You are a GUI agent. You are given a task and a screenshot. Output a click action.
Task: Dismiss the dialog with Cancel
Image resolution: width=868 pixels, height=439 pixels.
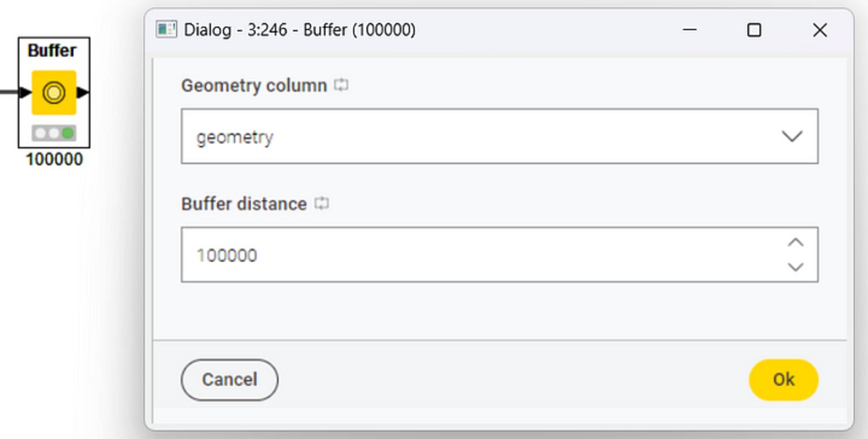point(229,380)
